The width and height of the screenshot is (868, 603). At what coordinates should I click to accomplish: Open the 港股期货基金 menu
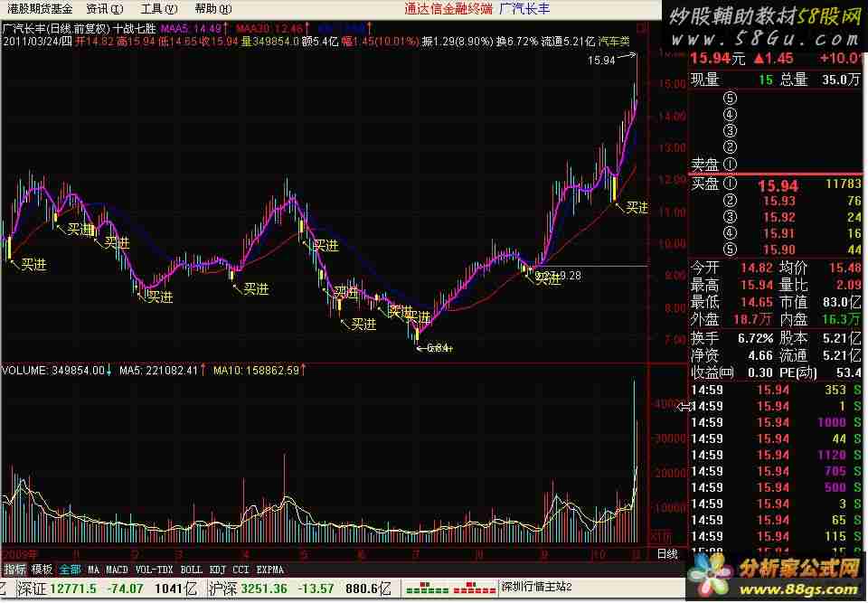click(39, 9)
